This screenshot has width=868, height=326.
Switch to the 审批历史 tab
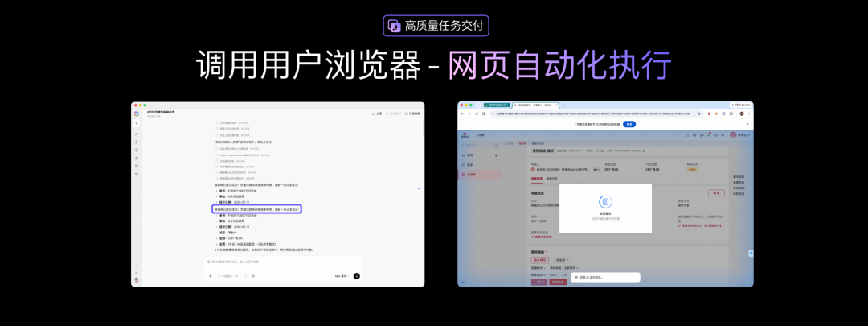click(552, 179)
